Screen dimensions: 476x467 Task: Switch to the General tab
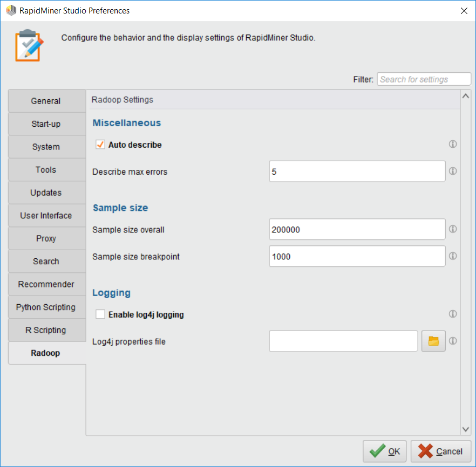click(x=47, y=101)
